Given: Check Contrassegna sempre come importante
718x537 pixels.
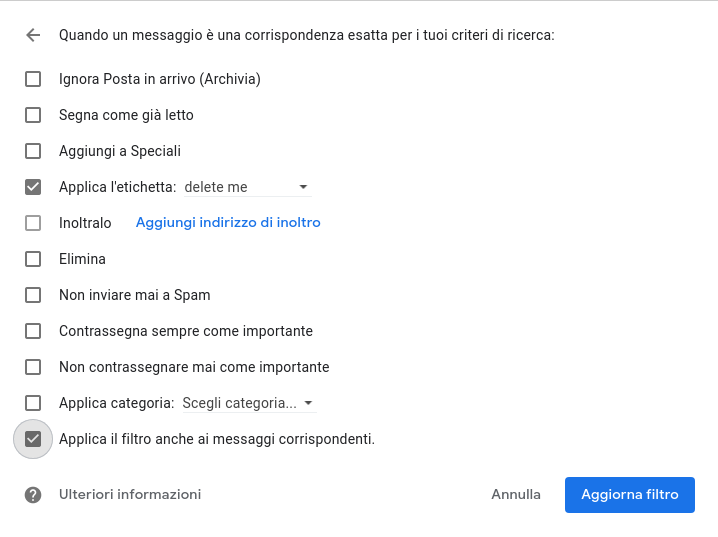Looking at the screenshot, I should [x=33, y=331].
